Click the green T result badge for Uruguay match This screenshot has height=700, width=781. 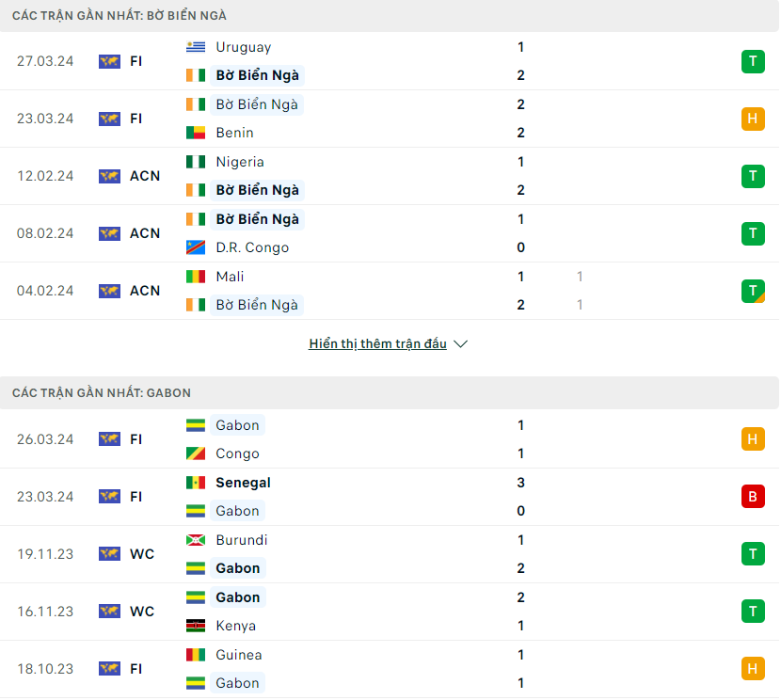point(753,61)
